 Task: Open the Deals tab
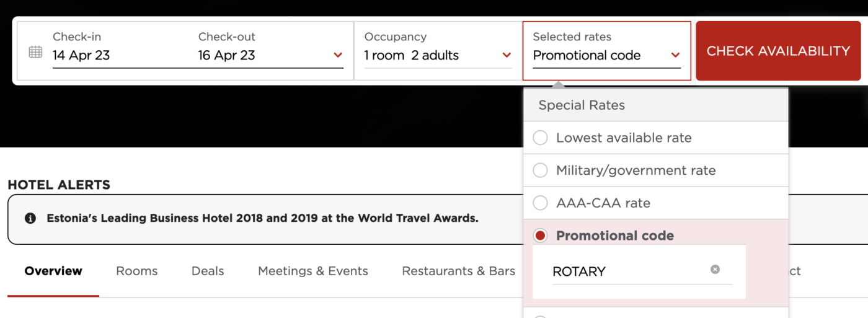coord(208,271)
